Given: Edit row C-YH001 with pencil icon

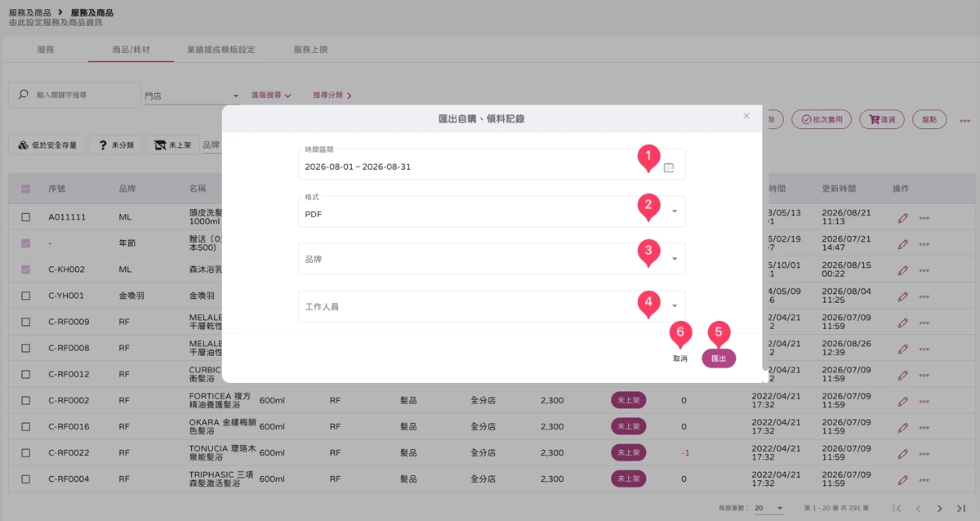Looking at the screenshot, I should click(x=902, y=296).
